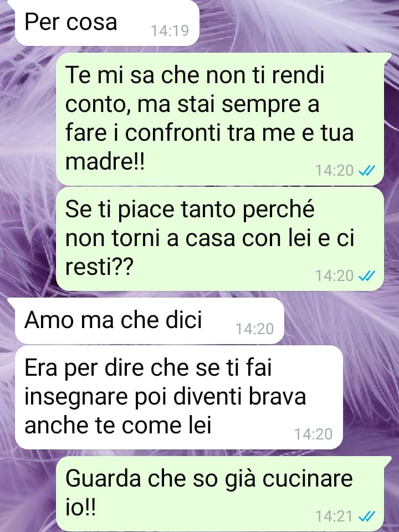Tap the 'Era per dire che se ti fai' message
This screenshot has height=532, width=399.
click(179, 397)
